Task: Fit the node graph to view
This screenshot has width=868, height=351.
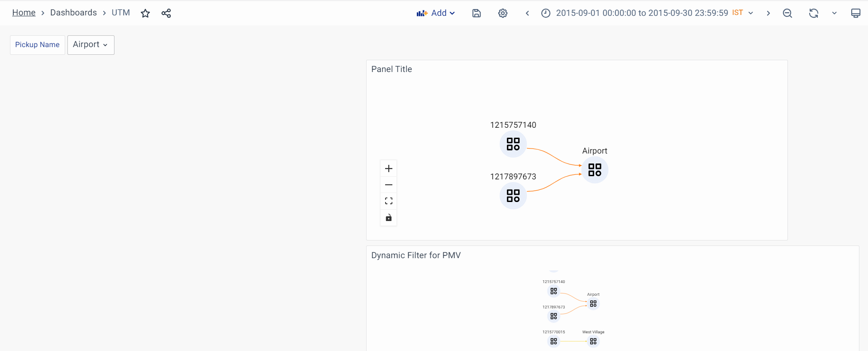Action: 388,201
